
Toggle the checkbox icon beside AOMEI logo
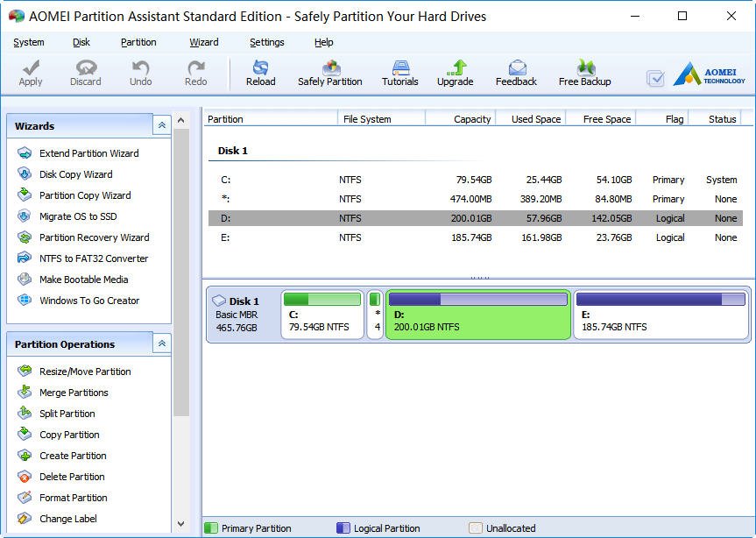(655, 78)
